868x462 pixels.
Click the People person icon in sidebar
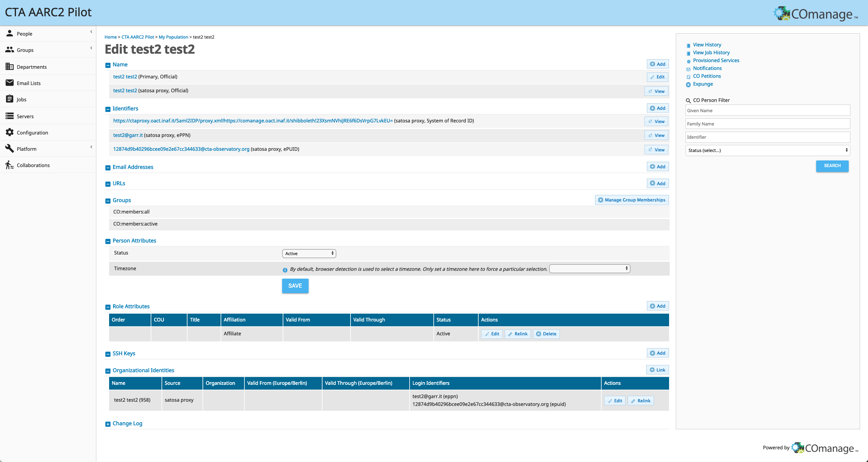[x=9, y=33]
